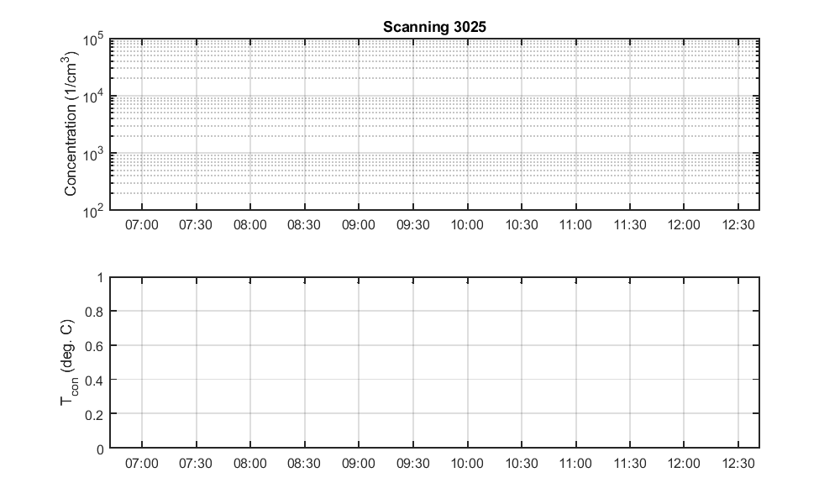Click the 07:00 tick label under Concentration plot
The image size is (840, 504).
click(142, 225)
